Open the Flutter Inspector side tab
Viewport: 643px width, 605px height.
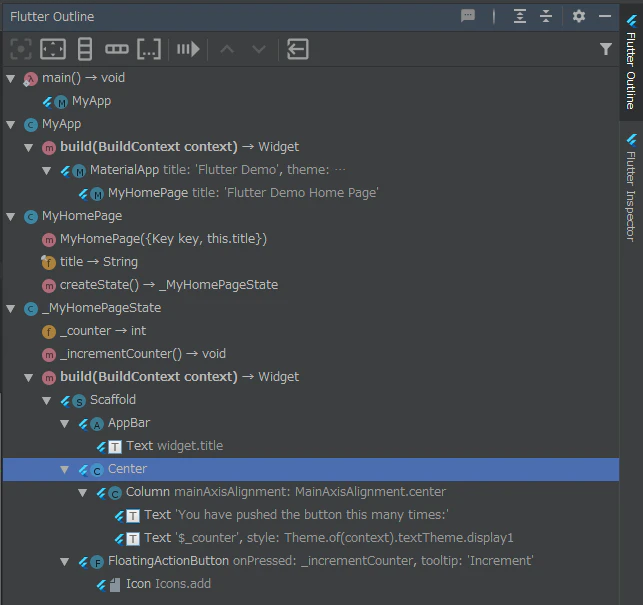coord(631,187)
